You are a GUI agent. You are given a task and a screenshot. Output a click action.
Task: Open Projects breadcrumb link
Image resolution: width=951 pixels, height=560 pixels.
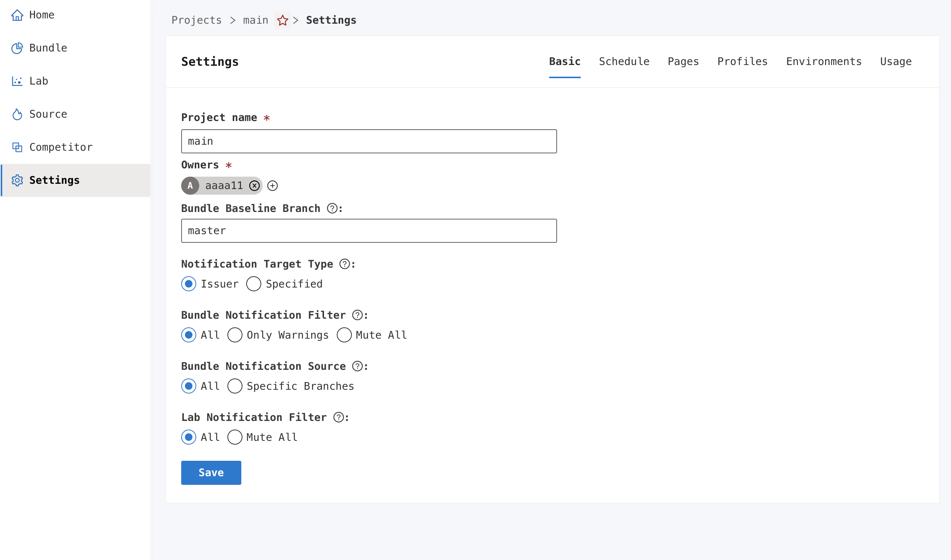click(x=197, y=20)
